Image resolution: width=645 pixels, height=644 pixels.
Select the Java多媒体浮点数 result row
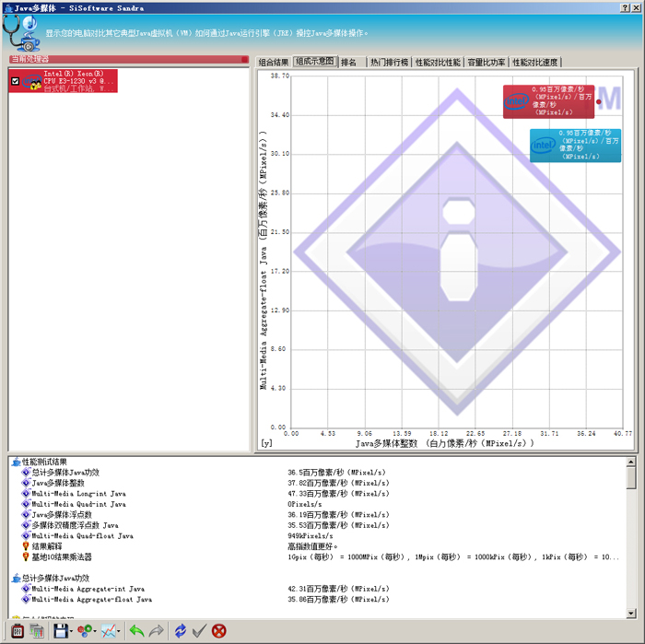62,515
